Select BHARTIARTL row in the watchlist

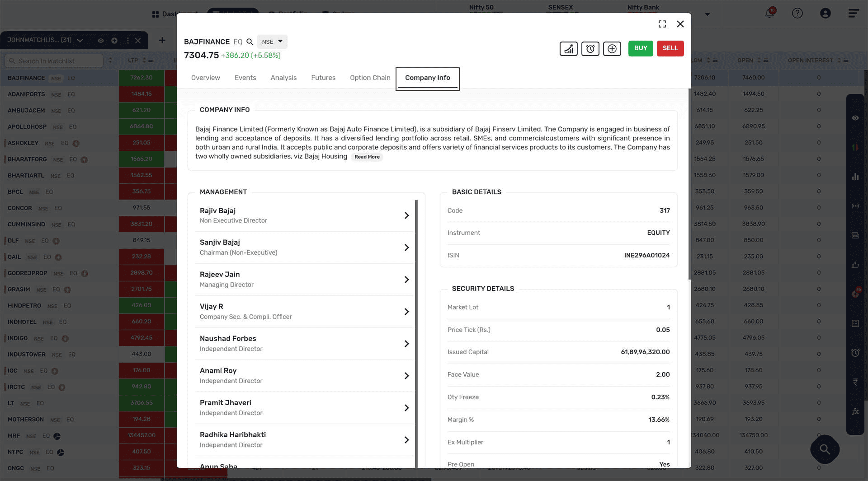[59, 175]
